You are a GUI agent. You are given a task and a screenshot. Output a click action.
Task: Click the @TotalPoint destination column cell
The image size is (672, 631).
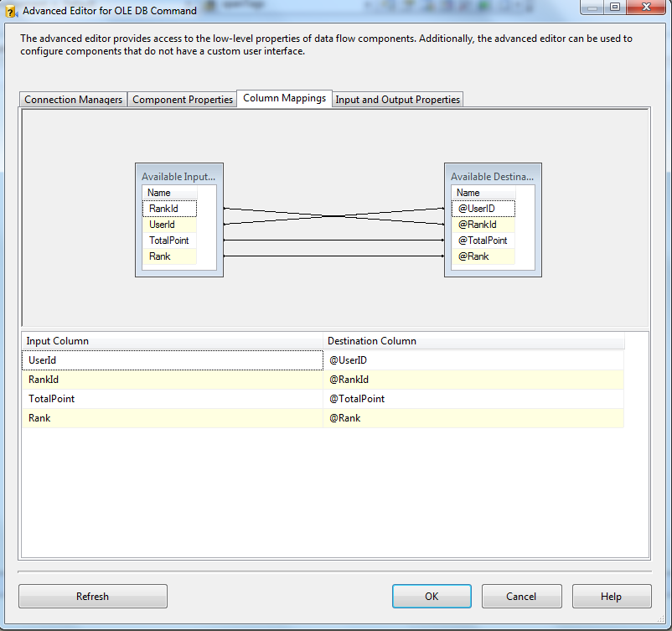click(473, 399)
